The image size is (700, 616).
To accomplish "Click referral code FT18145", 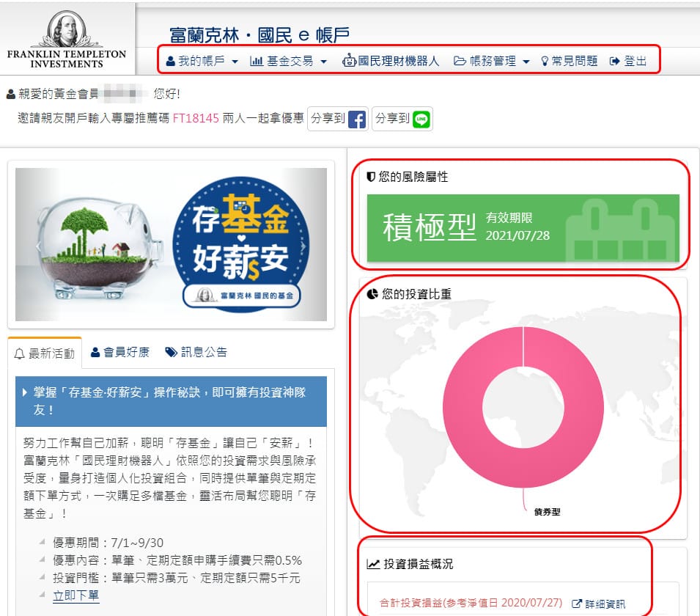I will [196, 118].
